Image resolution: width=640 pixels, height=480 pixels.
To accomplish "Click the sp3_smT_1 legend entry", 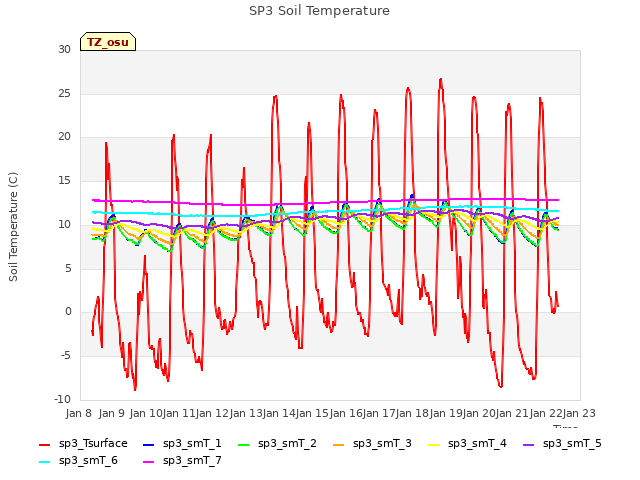I will coord(182,443).
